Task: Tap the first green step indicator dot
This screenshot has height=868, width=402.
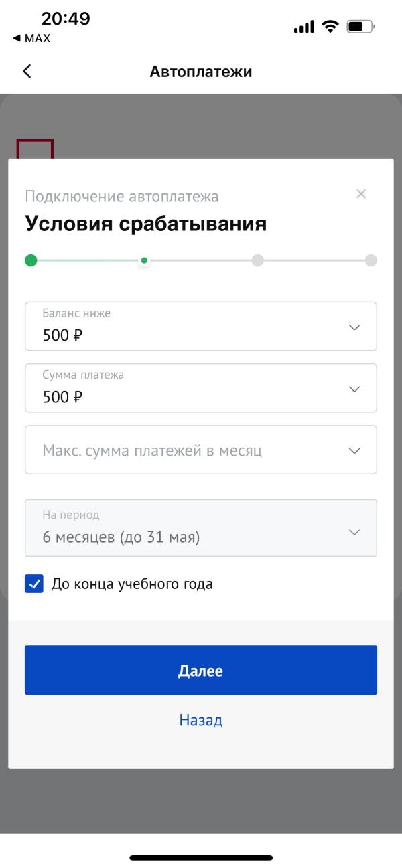Action: tap(31, 260)
